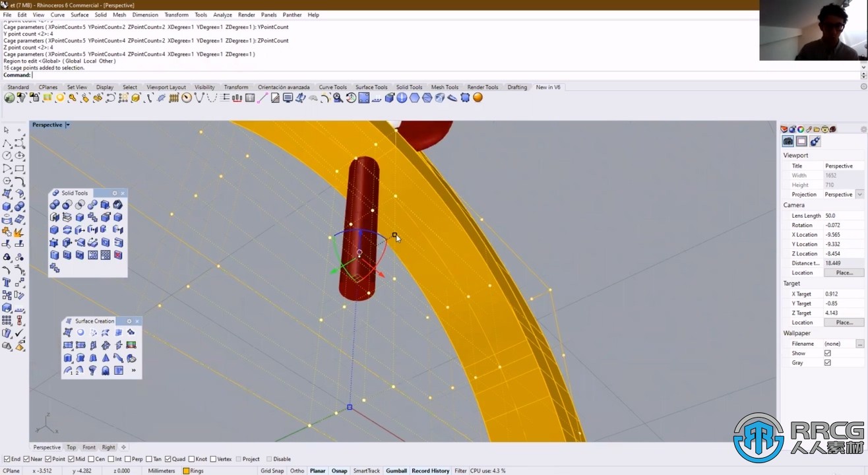Click the Filter item in status bar
Screen dimensions: 868x475
click(x=460, y=471)
